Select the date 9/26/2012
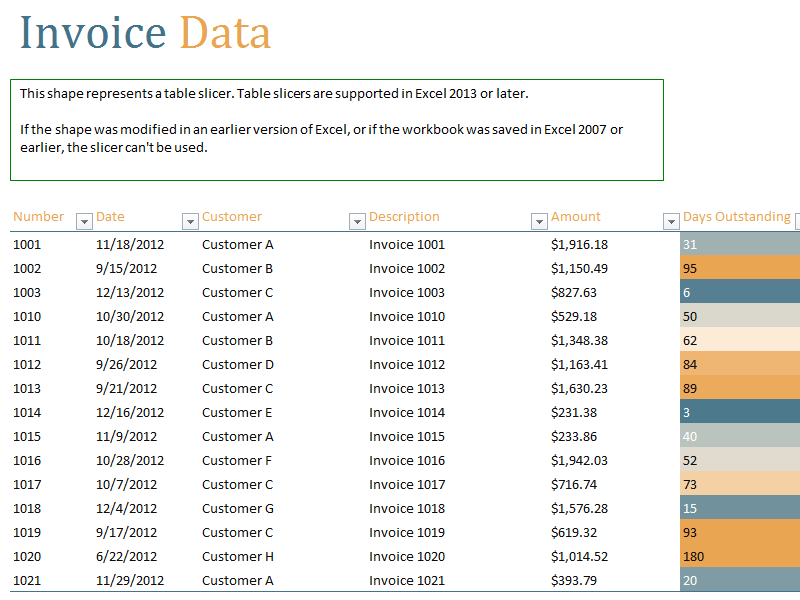Screen dimensions: 800x600 click(127, 365)
